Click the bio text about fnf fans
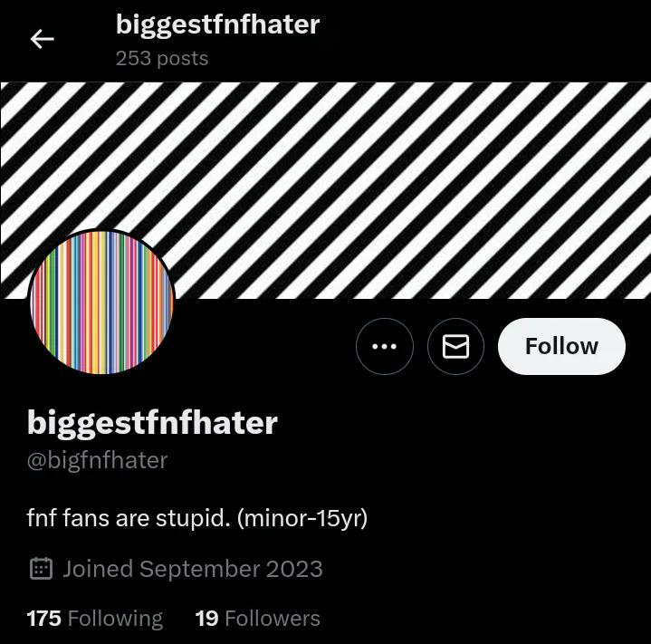This screenshot has width=651, height=644. [197, 518]
